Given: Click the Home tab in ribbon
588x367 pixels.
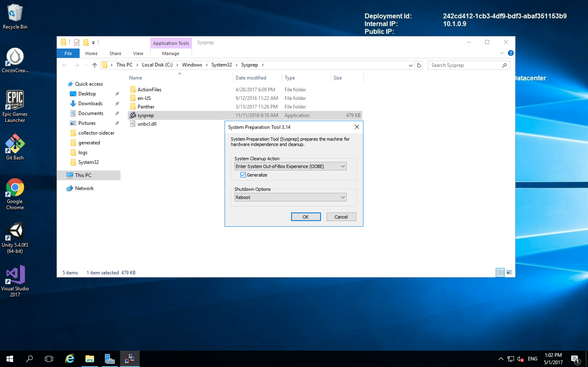Looking at the screenshot, I should [x=91, y=53].
